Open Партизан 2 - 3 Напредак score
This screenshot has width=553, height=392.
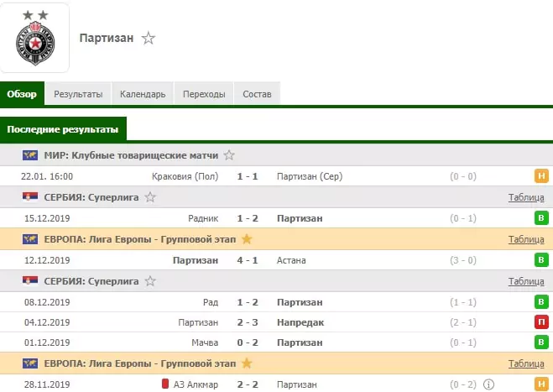point(248,322)
